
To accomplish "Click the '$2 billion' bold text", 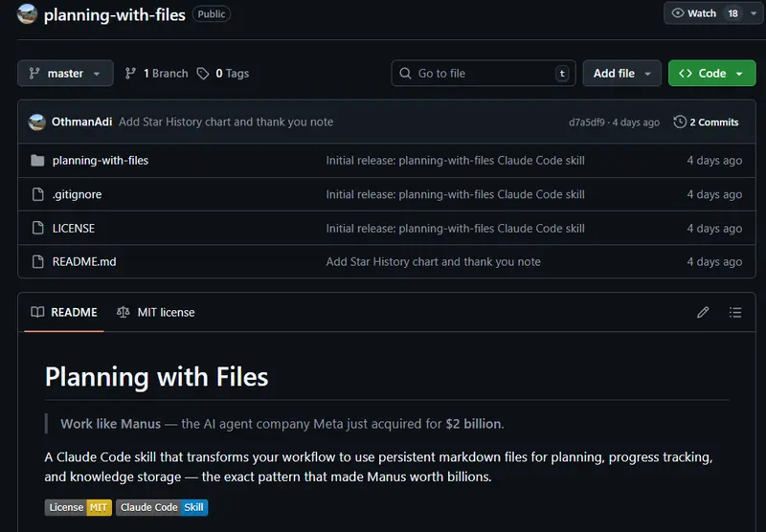I will 473,424.
